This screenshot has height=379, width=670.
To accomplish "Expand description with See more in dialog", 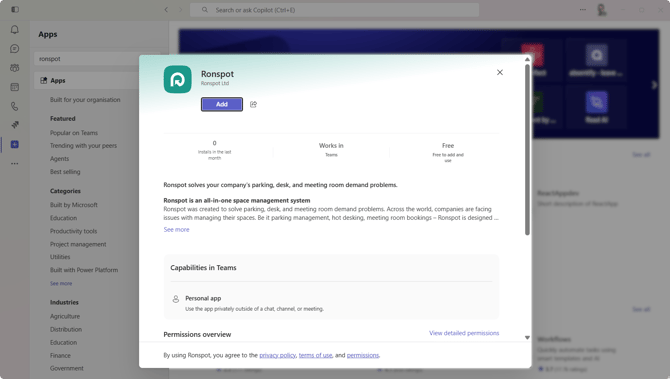I will pos(176,229).
